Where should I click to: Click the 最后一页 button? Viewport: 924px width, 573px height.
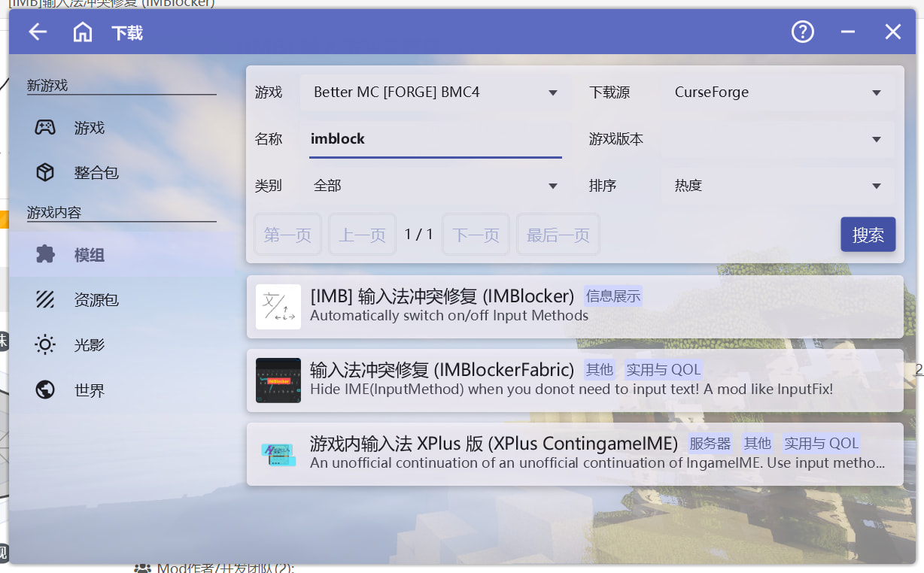tap(558, 235)
